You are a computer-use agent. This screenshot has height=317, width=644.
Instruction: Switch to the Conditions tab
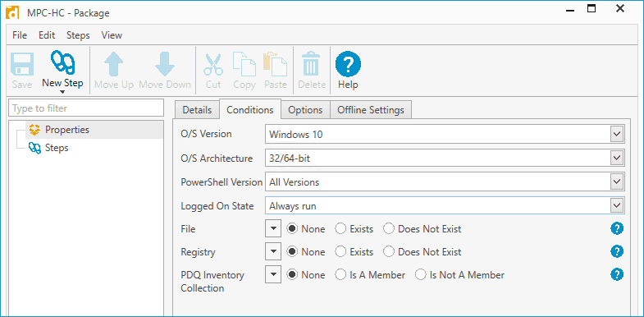250,109
